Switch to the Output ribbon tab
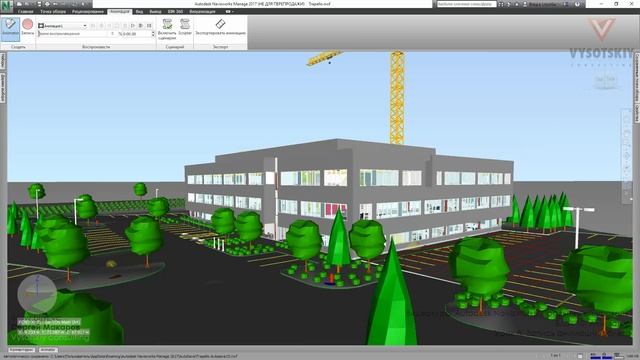The image size is (640, 360). (x=155, y=11)
